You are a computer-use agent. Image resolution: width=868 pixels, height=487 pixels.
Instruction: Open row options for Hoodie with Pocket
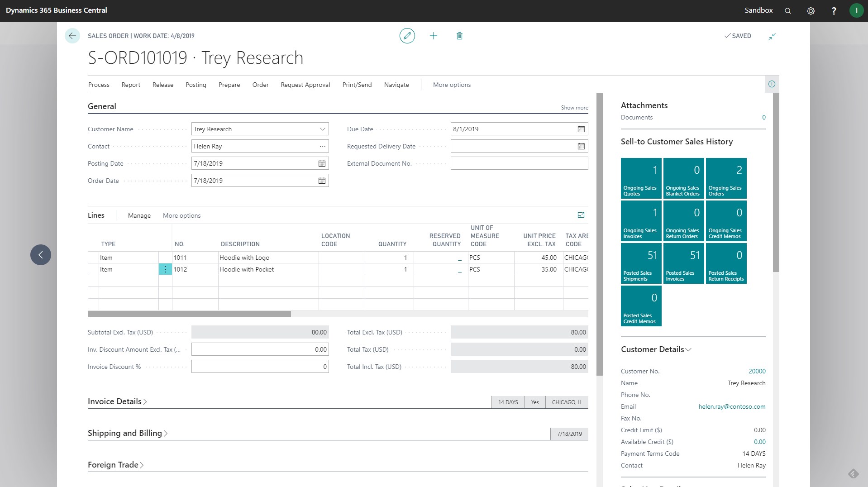click(165, 269)
